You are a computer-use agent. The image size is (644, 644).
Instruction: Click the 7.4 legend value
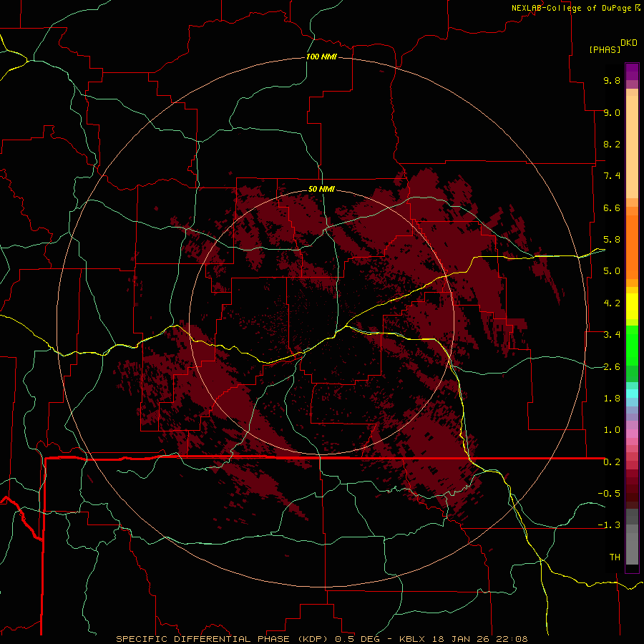[x=612, y=176]
